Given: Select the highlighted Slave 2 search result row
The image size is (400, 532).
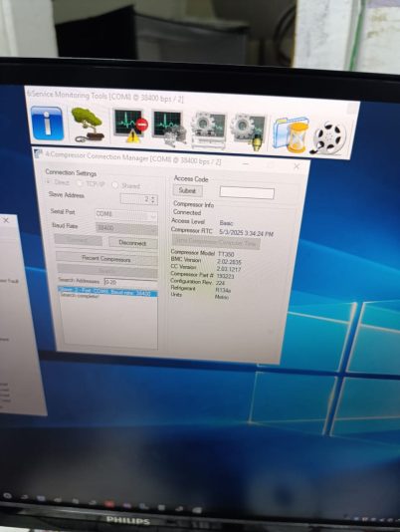Looking at the screenshot, I should click(107, 292).
